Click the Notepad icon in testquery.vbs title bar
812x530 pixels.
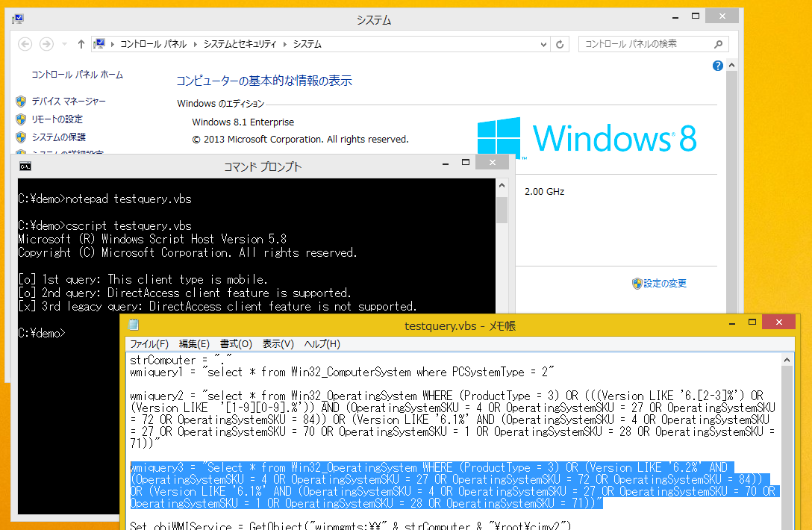[134, 325]
